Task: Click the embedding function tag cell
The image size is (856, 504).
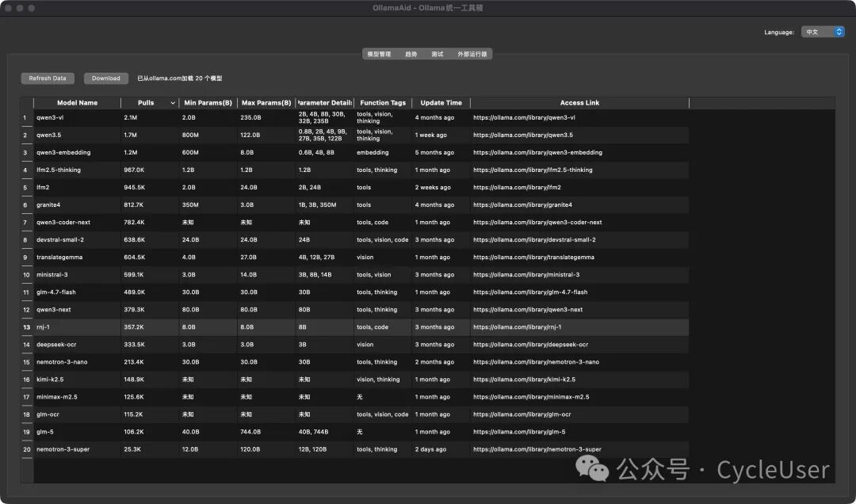Action: [373, 152]
